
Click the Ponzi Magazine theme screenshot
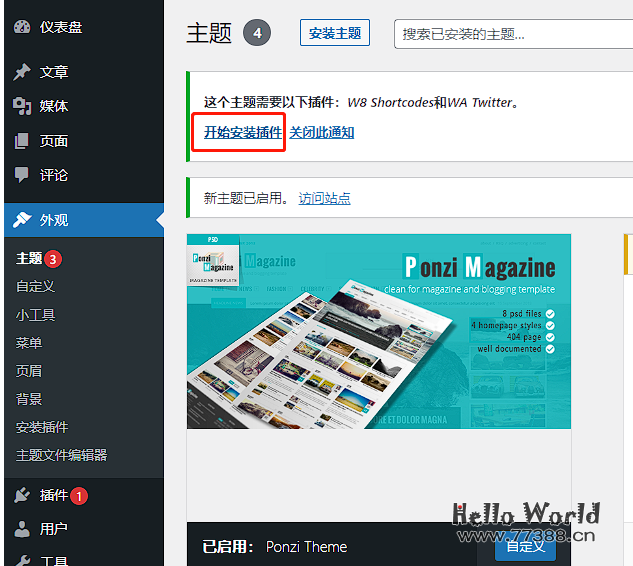pos(378,331)
